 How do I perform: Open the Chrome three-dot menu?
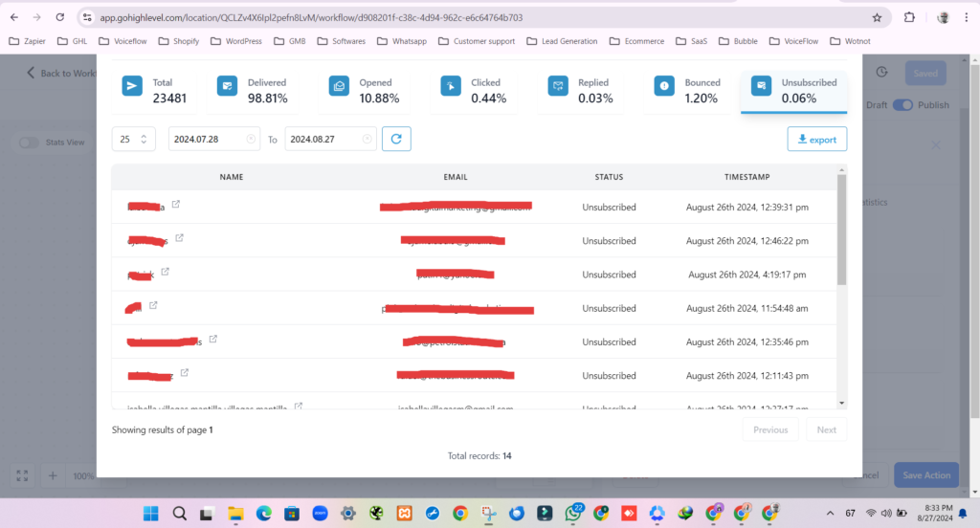(967, 17)
